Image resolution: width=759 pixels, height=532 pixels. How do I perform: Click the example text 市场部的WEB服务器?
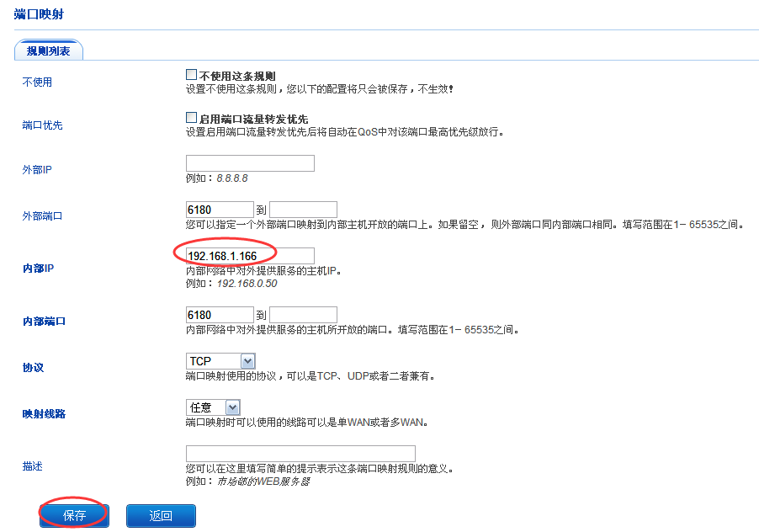tap(263, 481)
